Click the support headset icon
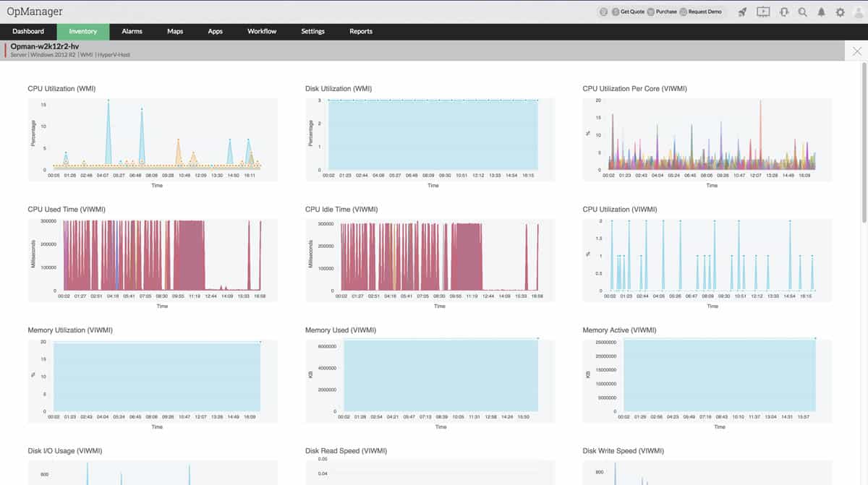This screenshot has height=485, width=868. (x=783, y=12)
